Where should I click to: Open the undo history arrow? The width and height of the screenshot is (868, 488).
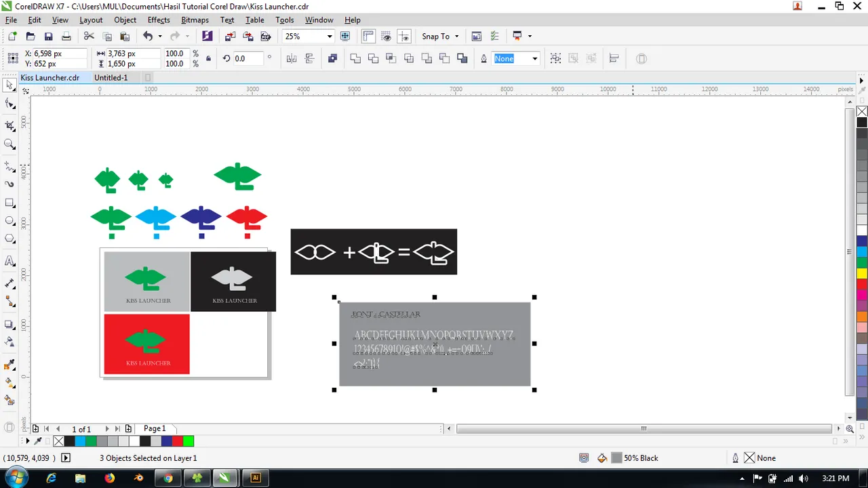click(x=160, y=36)
